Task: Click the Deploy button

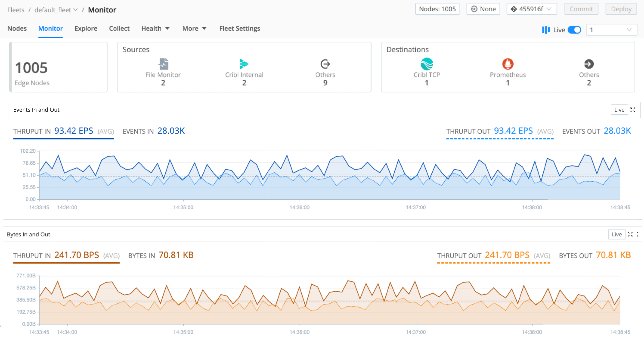Action: (621, 9)
